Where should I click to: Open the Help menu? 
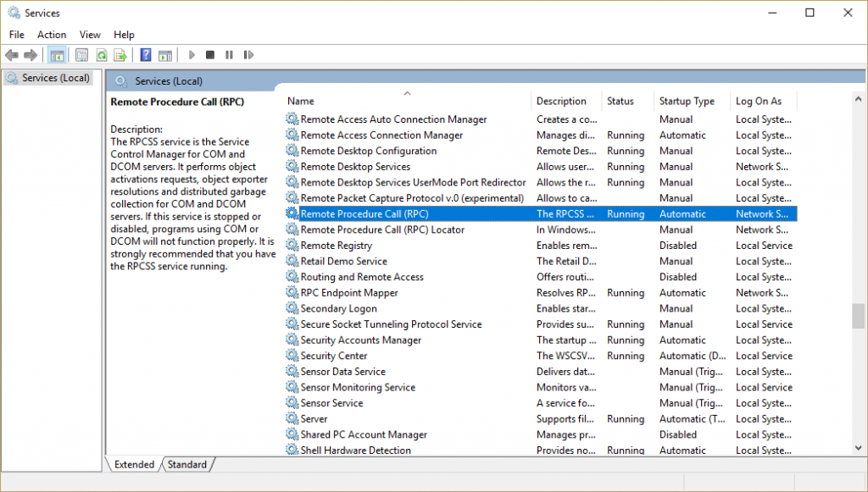coord(124,34)
